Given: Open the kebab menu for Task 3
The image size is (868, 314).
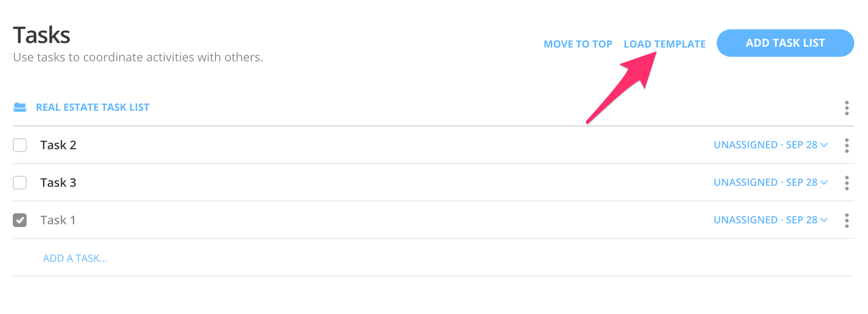Looking at the screenshot, I should point(847,183).
